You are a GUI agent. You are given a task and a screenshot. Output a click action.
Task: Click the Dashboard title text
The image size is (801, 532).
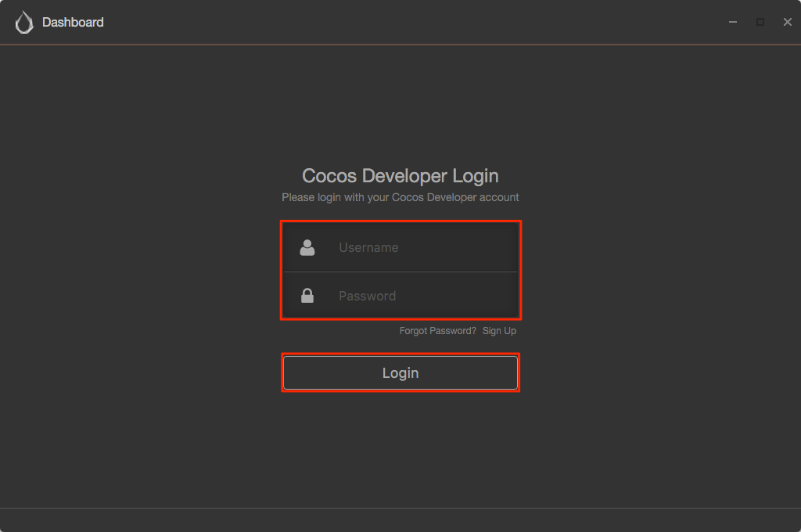click(x=73, y=23)
